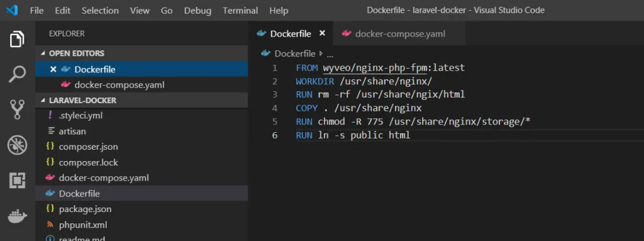Open the Search view in activity bar
Image resolution: width=644 pixels, height=241 pixels.
[17, 74]
